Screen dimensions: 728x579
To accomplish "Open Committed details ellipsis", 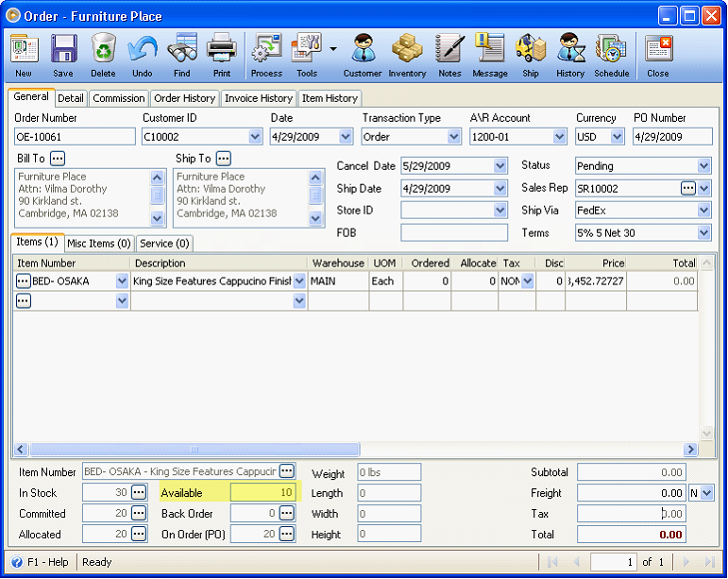I will click(139, 513).
